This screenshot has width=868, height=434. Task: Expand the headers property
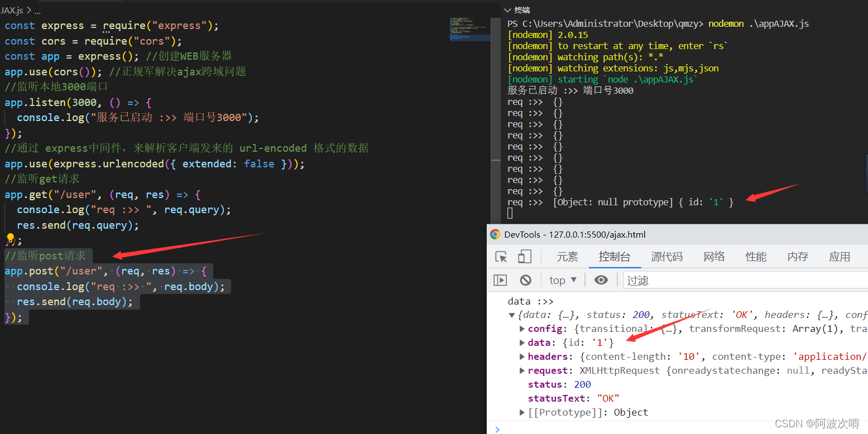522,356
